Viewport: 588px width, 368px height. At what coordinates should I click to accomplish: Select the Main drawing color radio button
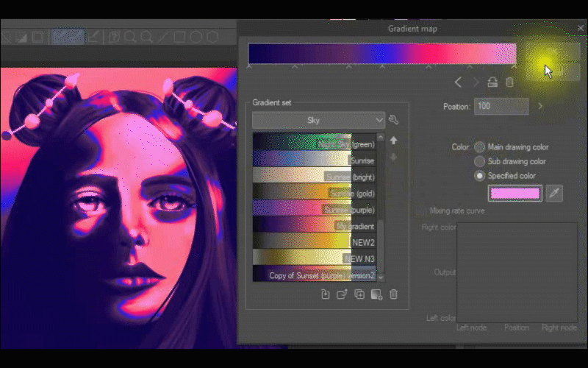point(480,147)
